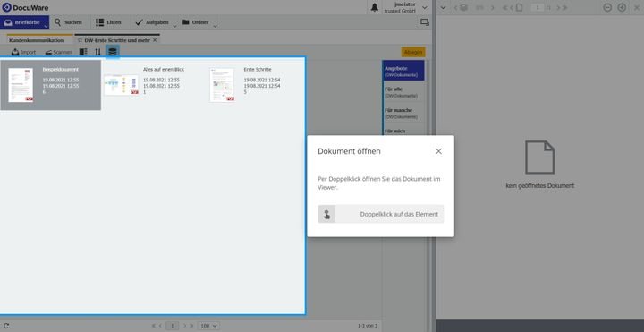Screen dimensions: 644x332
Task: Select the Für manche store button
Action: pos(403,113)
